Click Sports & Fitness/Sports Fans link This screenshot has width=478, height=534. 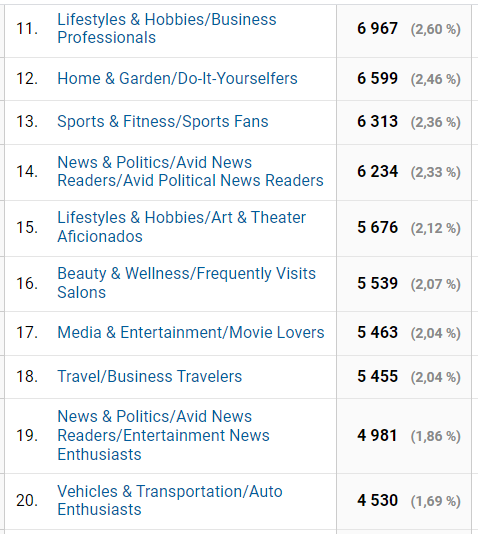click(163, 122)
